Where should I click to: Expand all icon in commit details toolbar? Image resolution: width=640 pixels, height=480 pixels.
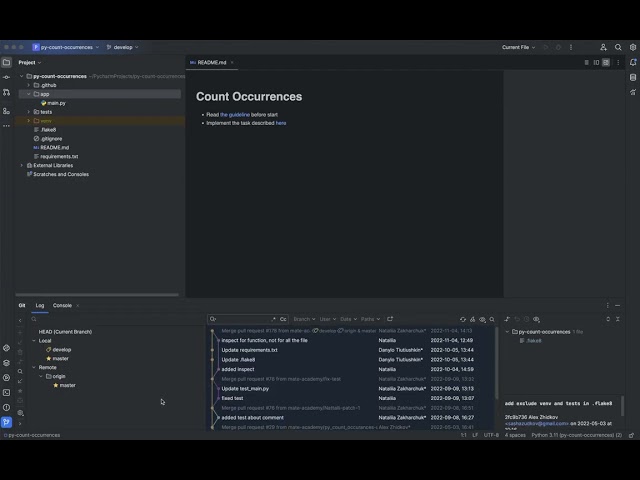click(608, 319)
